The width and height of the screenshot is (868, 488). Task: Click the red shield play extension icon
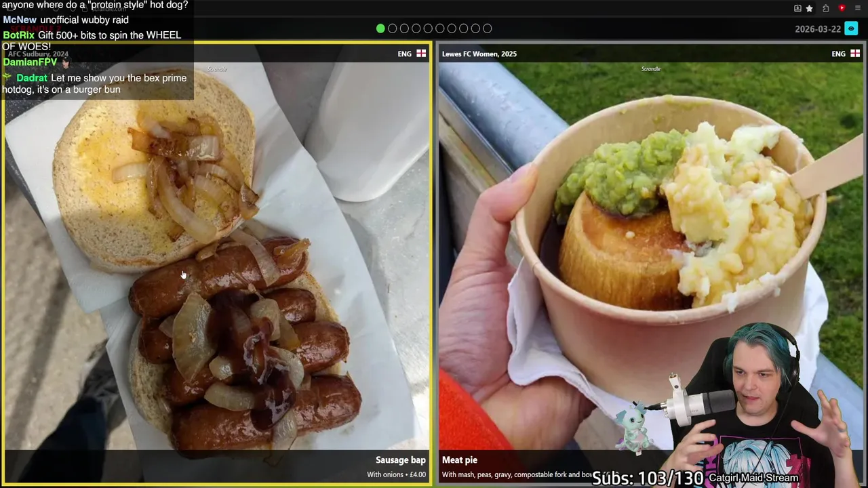842,8
